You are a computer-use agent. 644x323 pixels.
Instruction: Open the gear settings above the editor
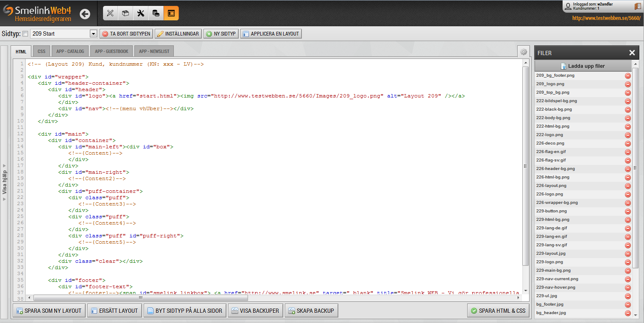coord(524,52)
